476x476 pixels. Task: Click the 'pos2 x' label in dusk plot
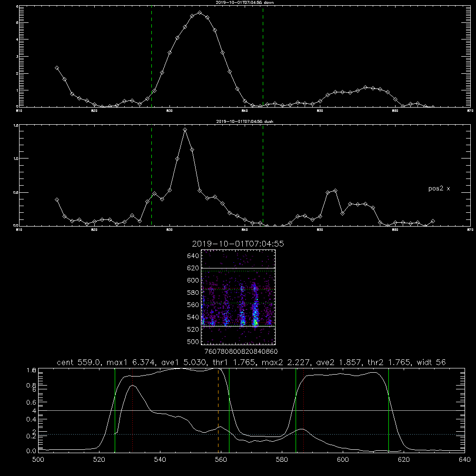tap(439, 188)
